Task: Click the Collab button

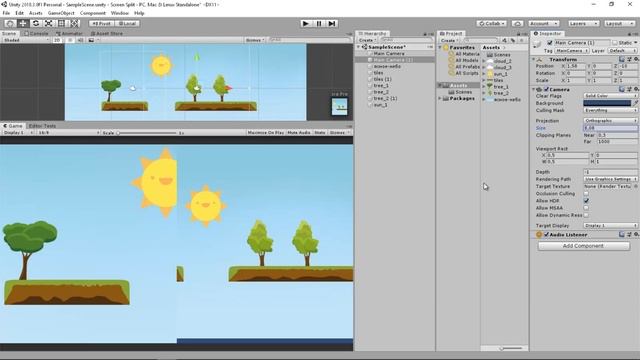Action: 492,24
